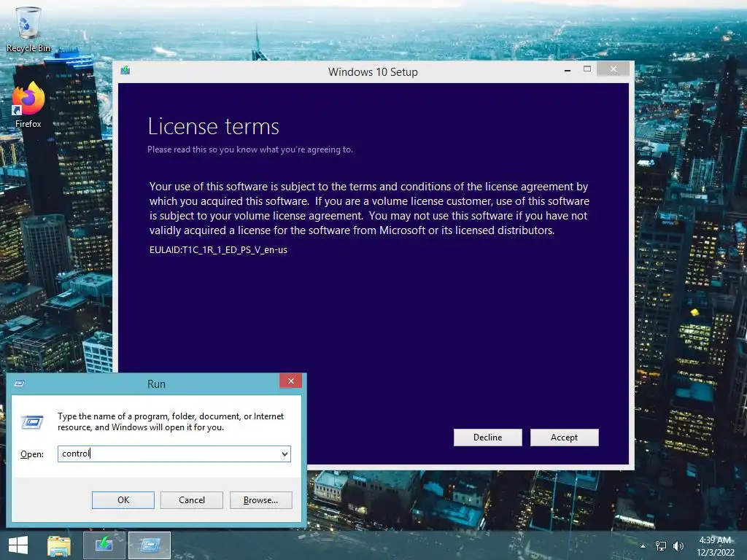
Task: Launch the Firefox desktop shortcut
Action: point(28,105)
